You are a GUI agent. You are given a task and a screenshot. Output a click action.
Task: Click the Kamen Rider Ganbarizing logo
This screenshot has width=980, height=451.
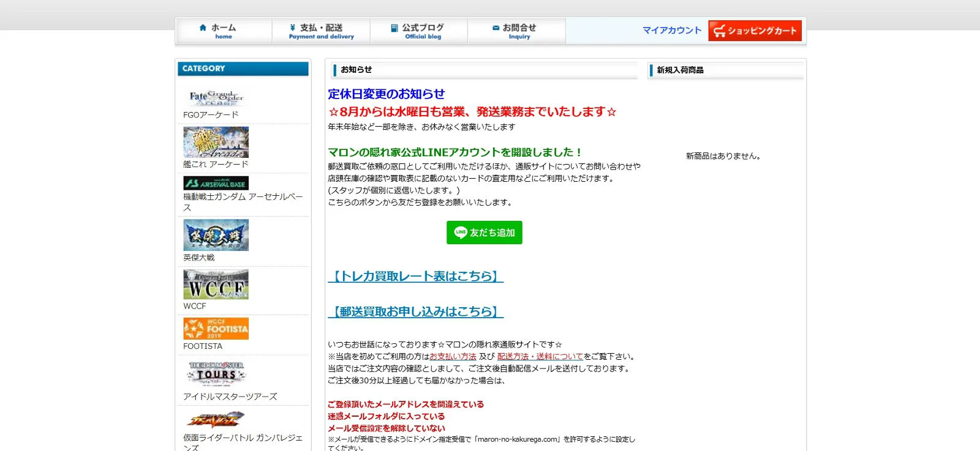pyautogui.click(x=216, y=419)
